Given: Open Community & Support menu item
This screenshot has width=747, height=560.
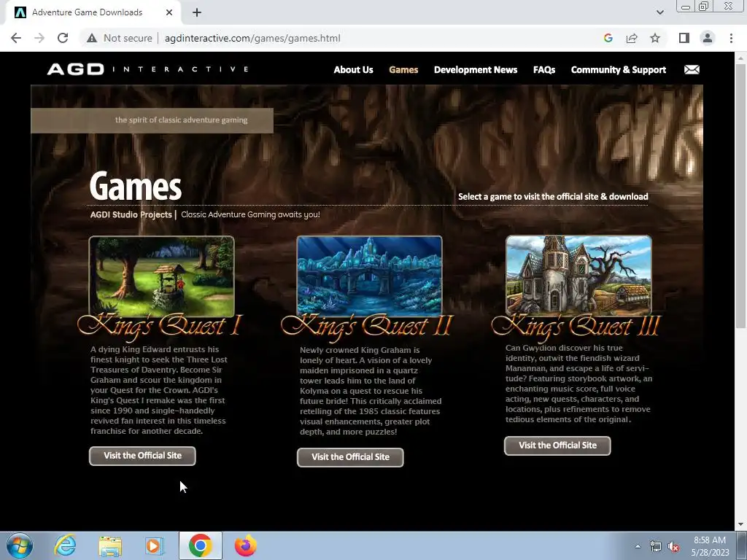Looking at the screenshot, I should coord(619,69).
